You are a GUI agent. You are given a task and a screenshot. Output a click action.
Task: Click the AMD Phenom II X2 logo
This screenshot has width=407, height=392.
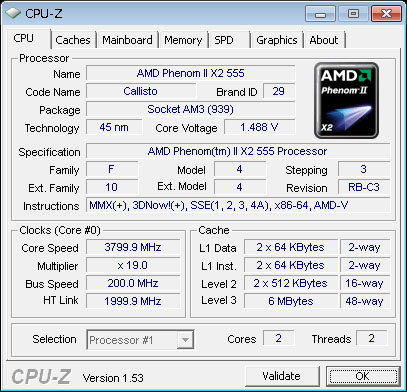(x=346, y=101)
